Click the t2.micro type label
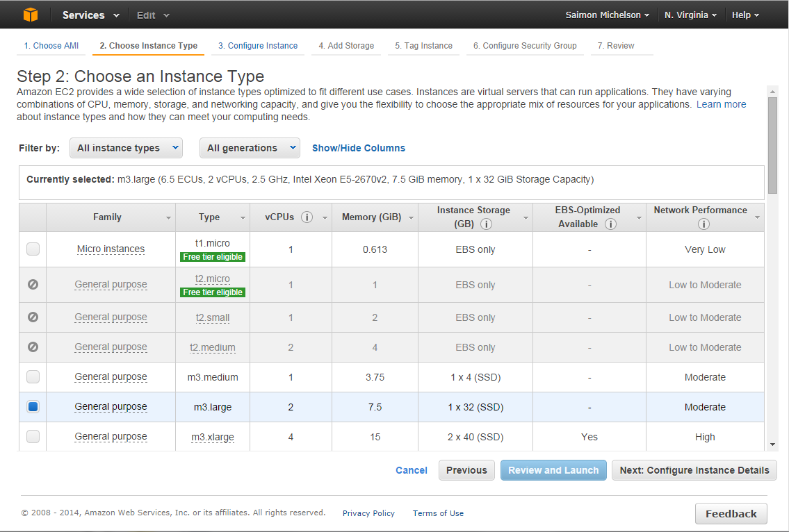This screenshot has width=789, height=532. coord(212,279)
